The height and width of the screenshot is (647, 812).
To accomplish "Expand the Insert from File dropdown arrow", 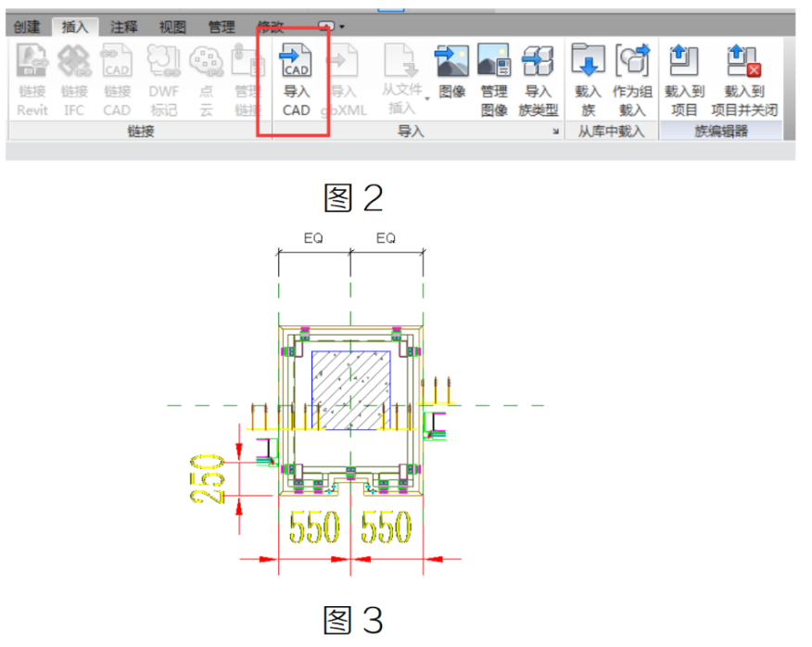I will 427,99.
